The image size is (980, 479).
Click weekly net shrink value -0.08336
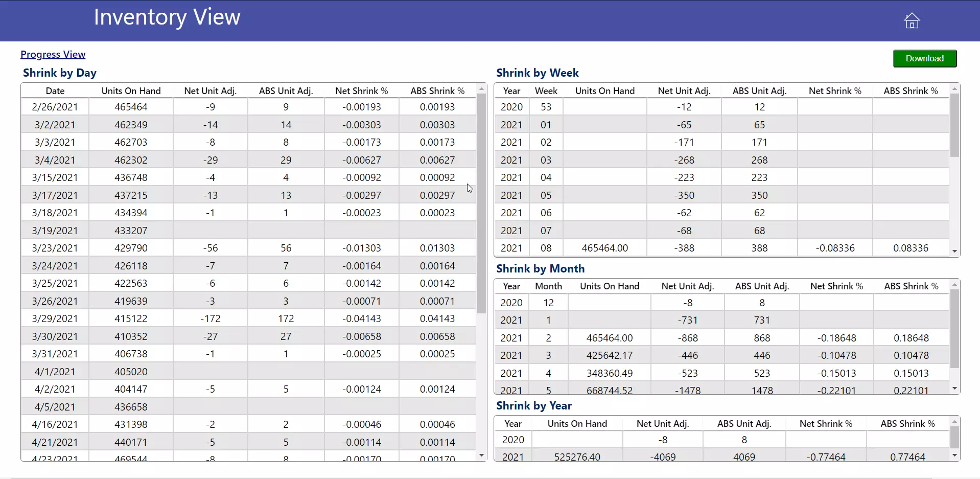[x=835, y=248]
